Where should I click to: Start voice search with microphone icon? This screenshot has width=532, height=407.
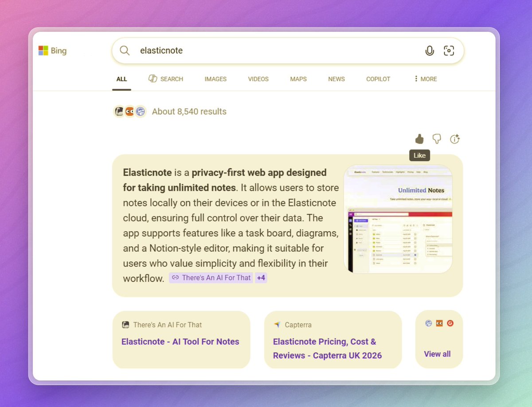point(430,50)
